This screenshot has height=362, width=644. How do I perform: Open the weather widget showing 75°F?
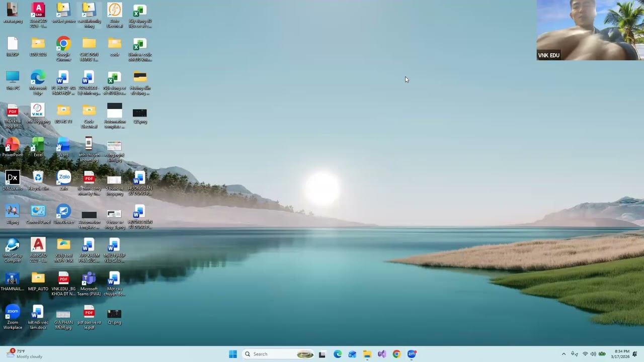24,354
